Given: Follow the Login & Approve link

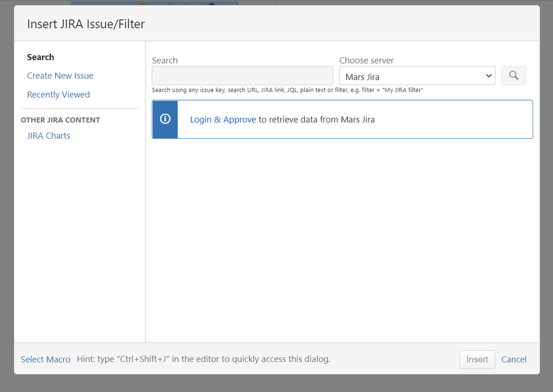Looking at the screenshot, I should [x=223, y=120].
